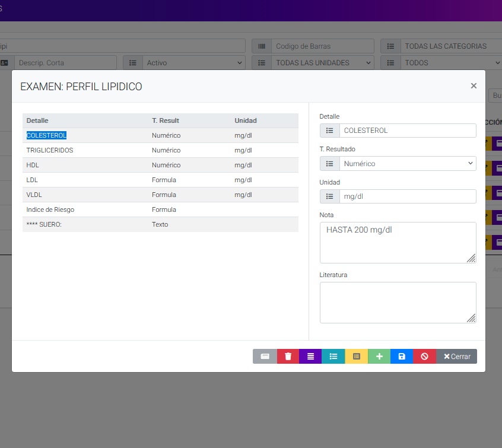
Task: Add new detail with green plus button
Action: (379, 357)
